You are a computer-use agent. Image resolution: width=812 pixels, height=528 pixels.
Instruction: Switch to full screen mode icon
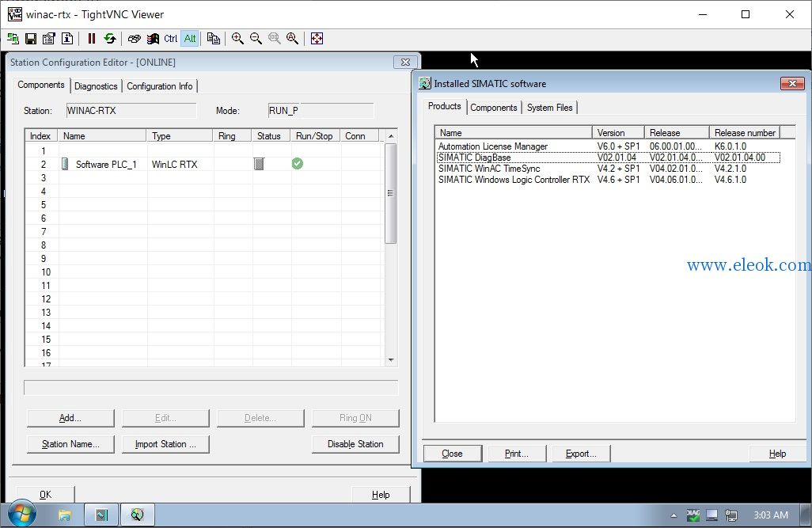pyautogui.click(x=317, y=38)
